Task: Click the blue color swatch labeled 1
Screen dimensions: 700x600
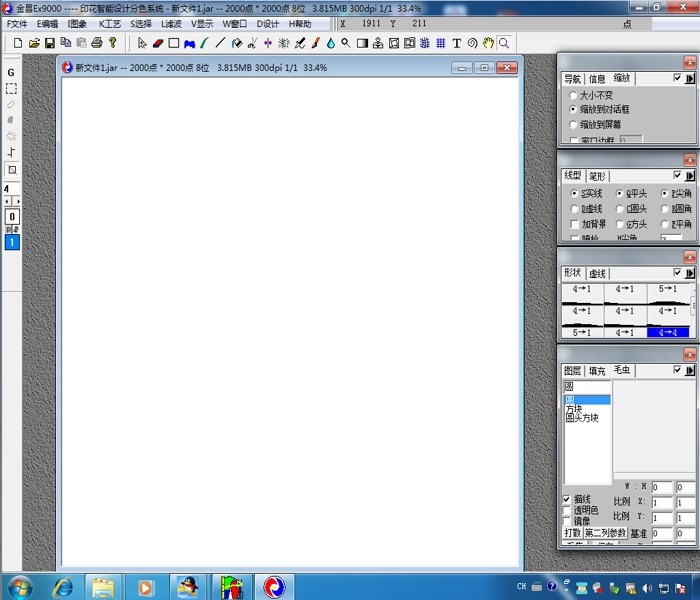Action: click(x=12, y=242)
